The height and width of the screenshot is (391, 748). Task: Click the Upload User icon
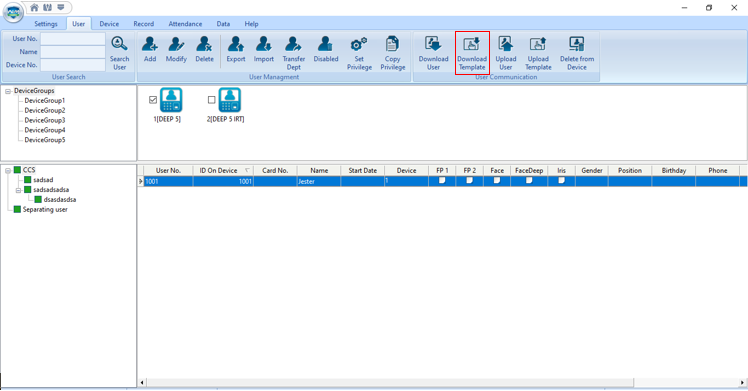(x=506, y=44)
